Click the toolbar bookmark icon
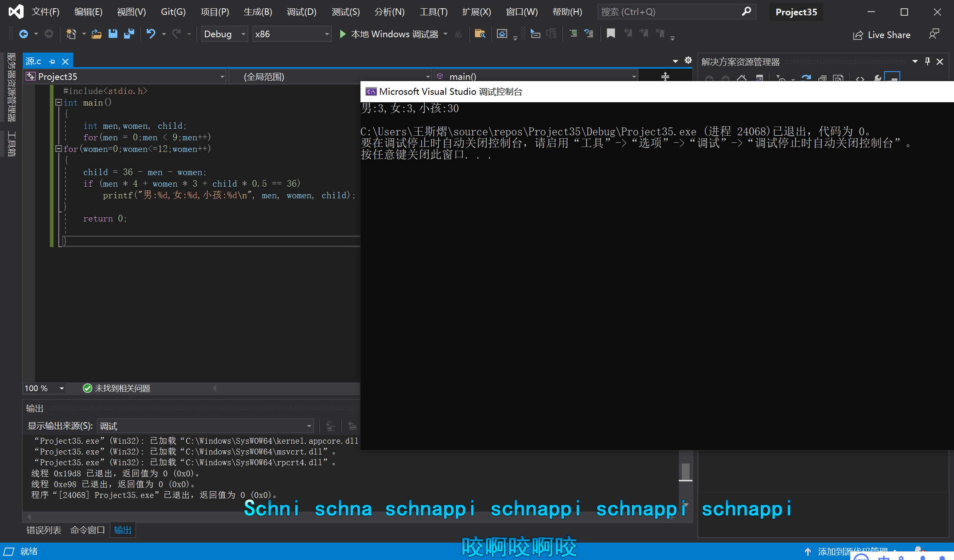 [x=610, y=34]
